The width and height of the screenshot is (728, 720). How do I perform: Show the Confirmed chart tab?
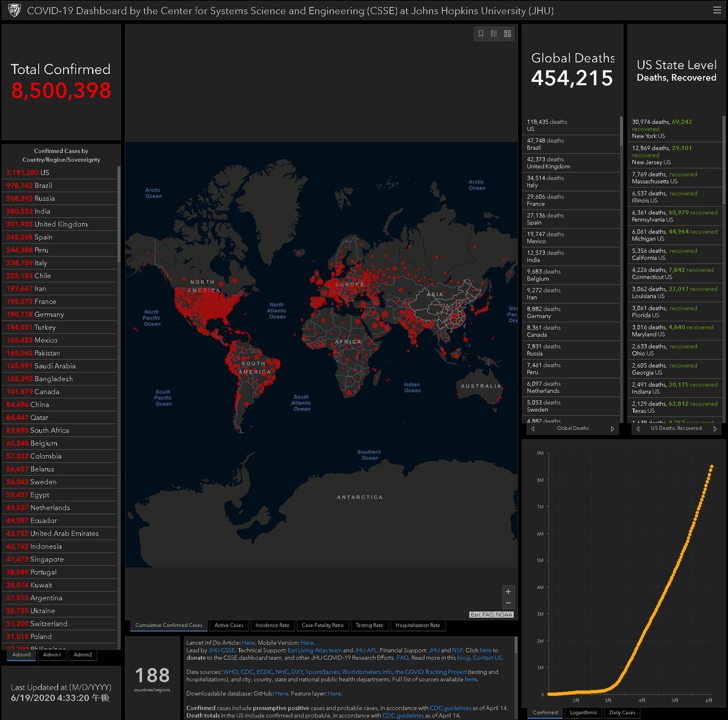[x=545, y=713]
